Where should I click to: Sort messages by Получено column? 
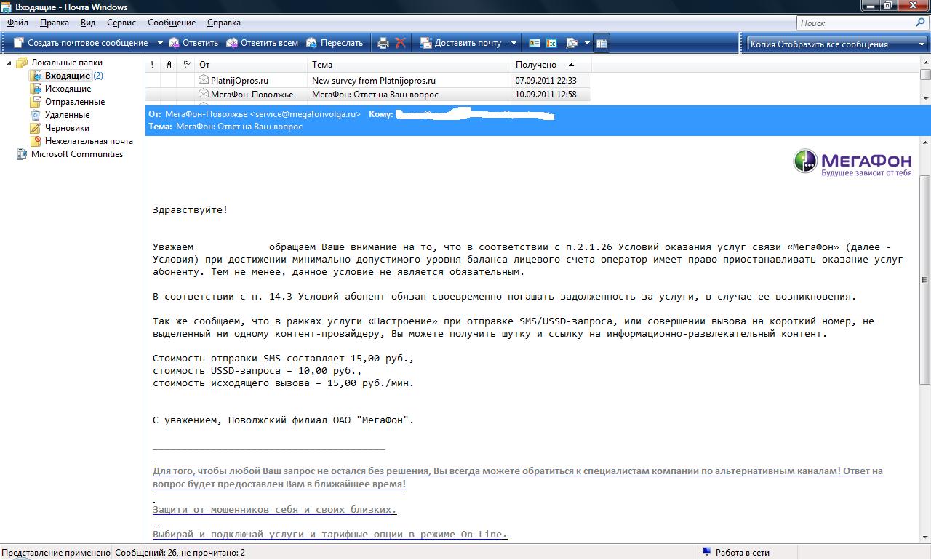(551, 65)
